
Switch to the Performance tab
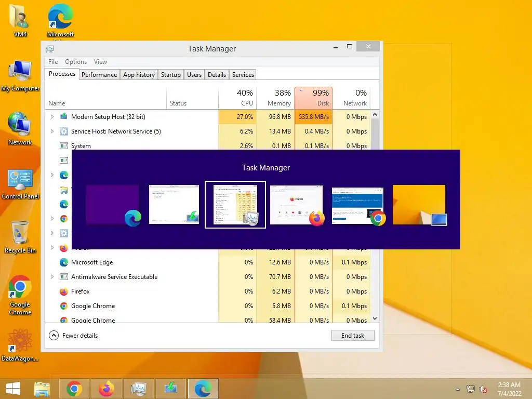(x=99, y=75)
